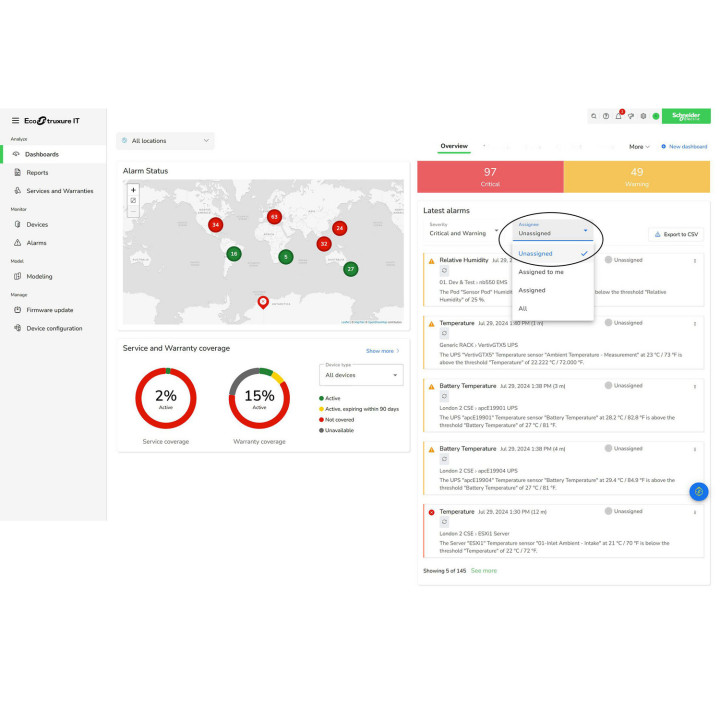Click Show more in Service and Warranty coverage
720x720 pixels.
[382, 351]
